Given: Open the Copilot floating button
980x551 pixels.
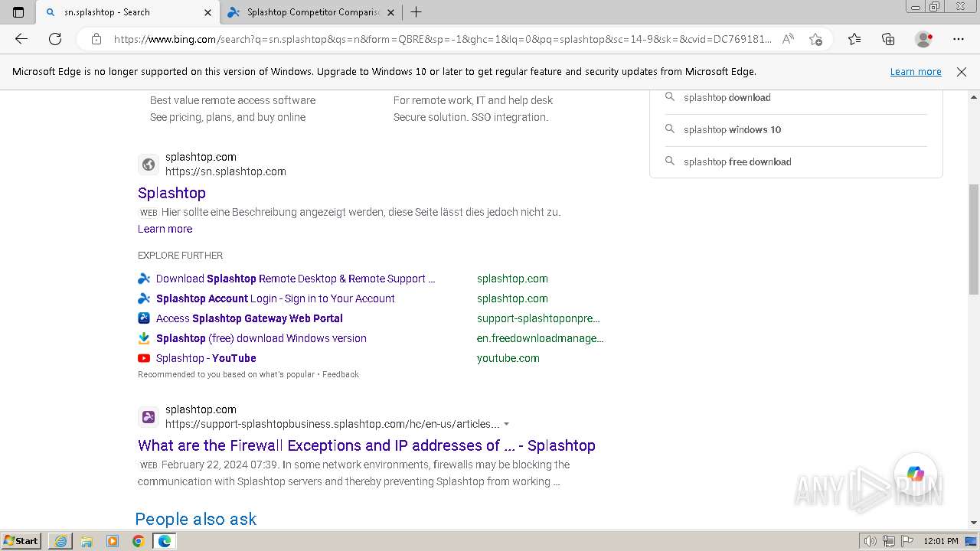Looking at the screenshot, I should click(x=916, y=474).
